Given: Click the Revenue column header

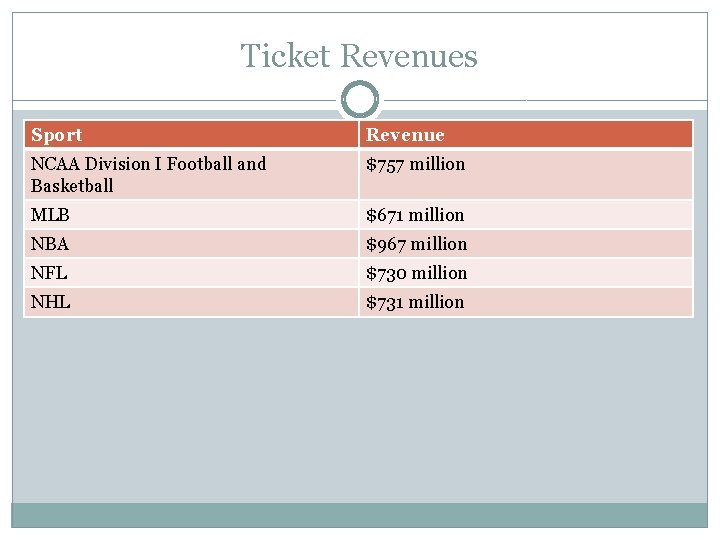Looking at the screenshot, I should coord(405,135).
